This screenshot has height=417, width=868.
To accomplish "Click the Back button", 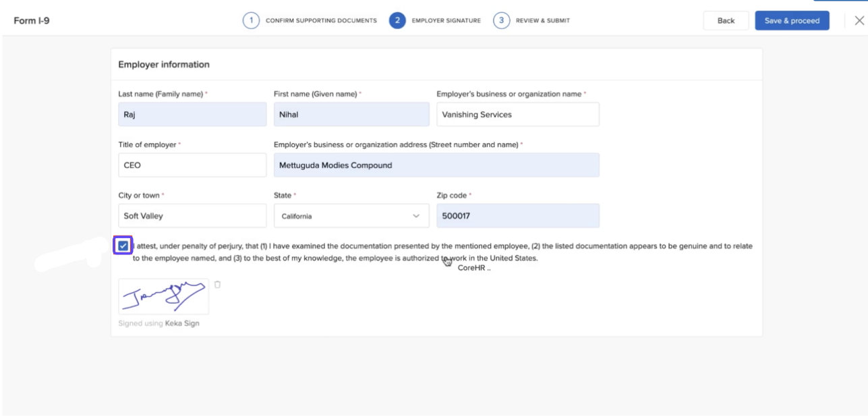I will click(x=726, y=21).
